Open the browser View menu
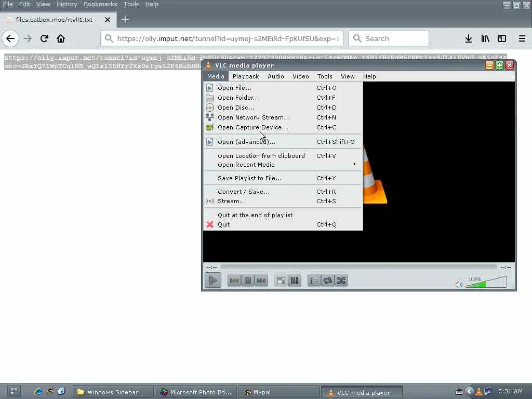The image size is (532, 399). [43, 4]
